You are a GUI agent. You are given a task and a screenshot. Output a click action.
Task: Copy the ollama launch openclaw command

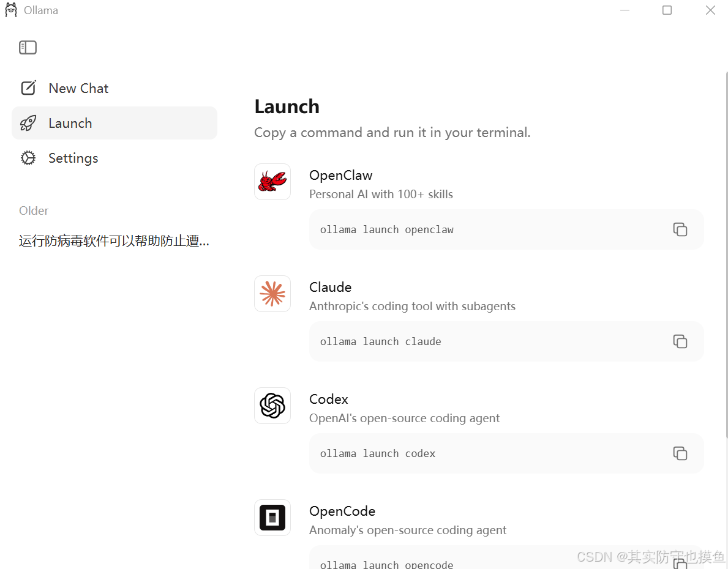point(680,229)
